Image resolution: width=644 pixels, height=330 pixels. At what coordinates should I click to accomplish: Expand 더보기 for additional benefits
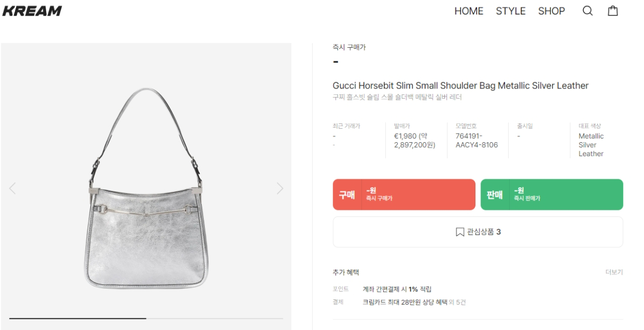pos(614,273)
